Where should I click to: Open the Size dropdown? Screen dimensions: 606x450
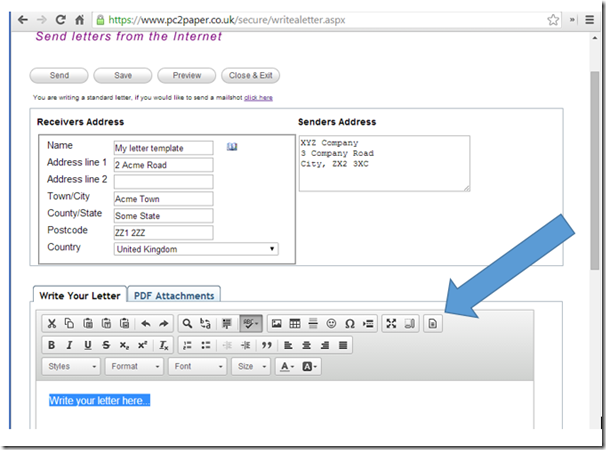pos(251,366)
